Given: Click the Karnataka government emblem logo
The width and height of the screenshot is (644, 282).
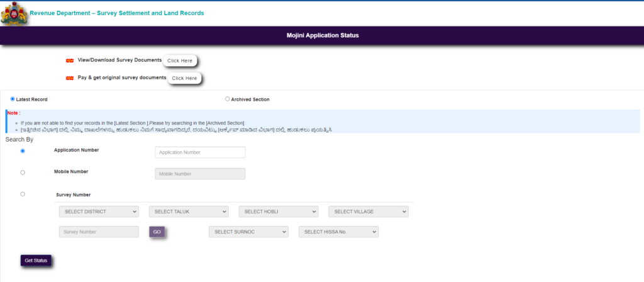Looking at the screenshot, I should pos(14,14).
